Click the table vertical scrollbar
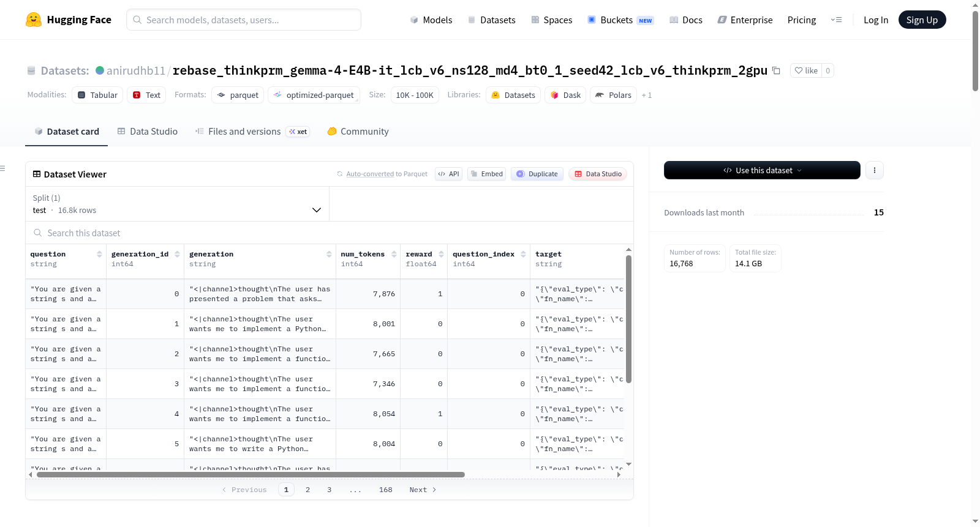The height and width of the screenshot is (527, 980). click(x=628, y=319)
